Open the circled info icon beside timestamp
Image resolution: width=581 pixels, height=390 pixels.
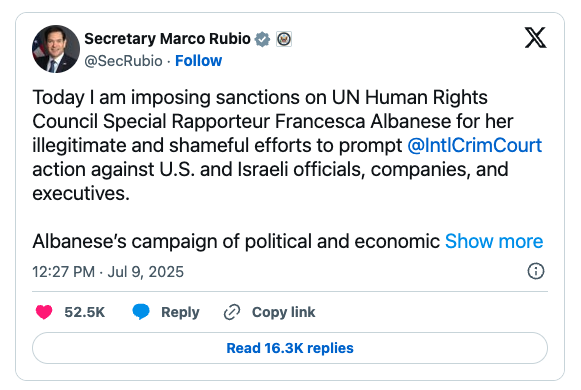[x=536, y=271]
